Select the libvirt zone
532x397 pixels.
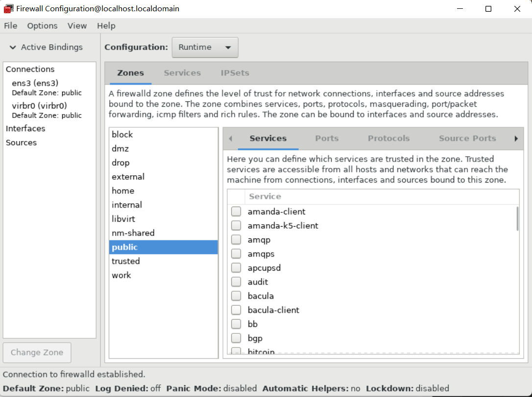163,219
